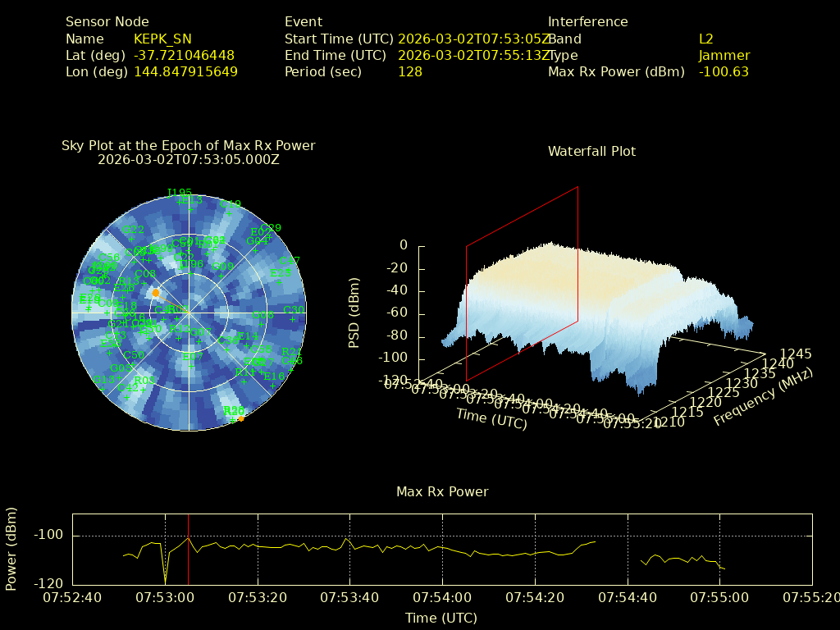
Task: Click the Jammer interference type value
Action: (724, 56)
